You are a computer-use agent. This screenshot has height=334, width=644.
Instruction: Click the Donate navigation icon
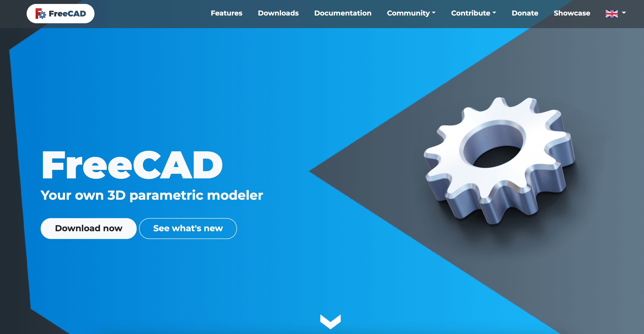tap(524, 13)
